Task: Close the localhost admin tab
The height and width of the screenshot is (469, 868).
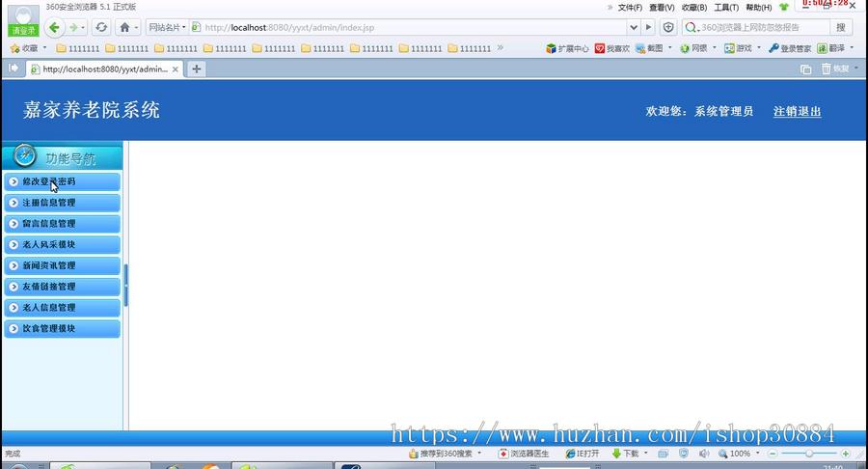Action: 175,69
